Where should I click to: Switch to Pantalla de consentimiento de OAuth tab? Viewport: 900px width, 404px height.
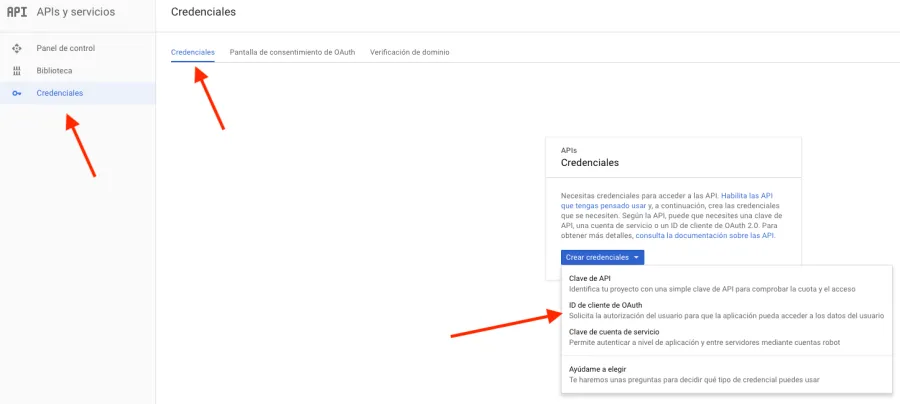(x=292, y=52)
